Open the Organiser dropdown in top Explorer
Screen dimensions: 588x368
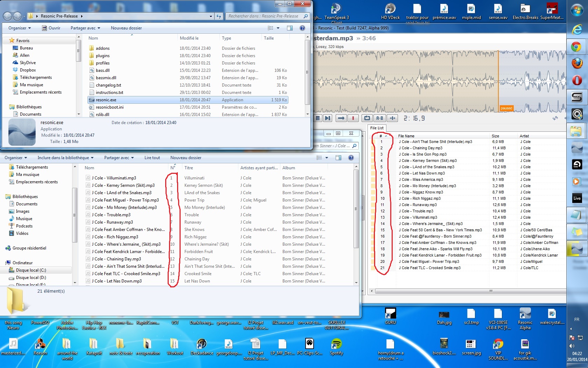20,28
